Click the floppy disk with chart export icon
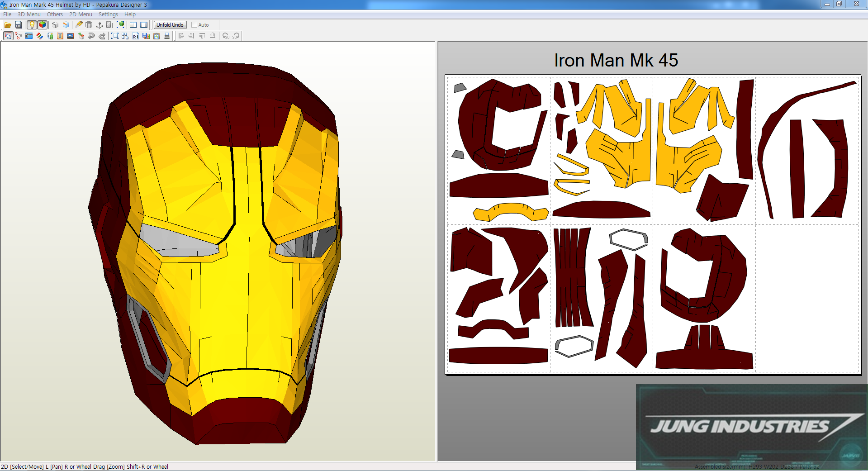This screenshot has width=868, height=471. [146, 36]
